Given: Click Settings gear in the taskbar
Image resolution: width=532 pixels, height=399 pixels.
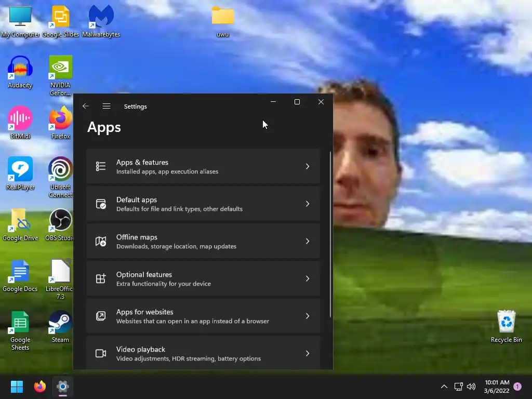Looking at the screenshot, I should coord(63,387).
